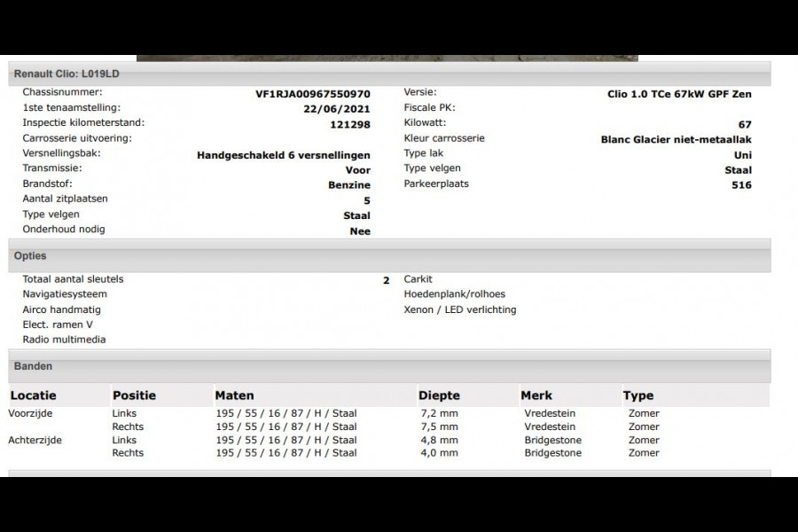798x532 pixels.
Task: Select the Xenon / LED verlichting option
Action: point(460,309)
